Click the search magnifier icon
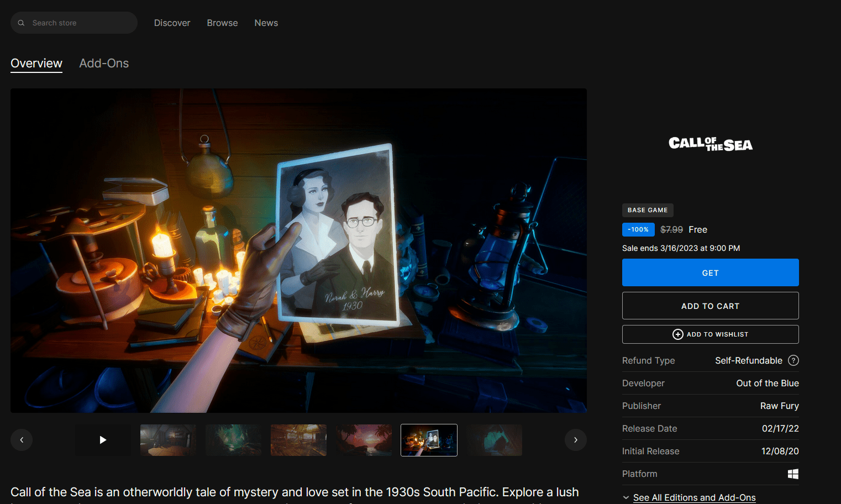 [x=21, y=23]
